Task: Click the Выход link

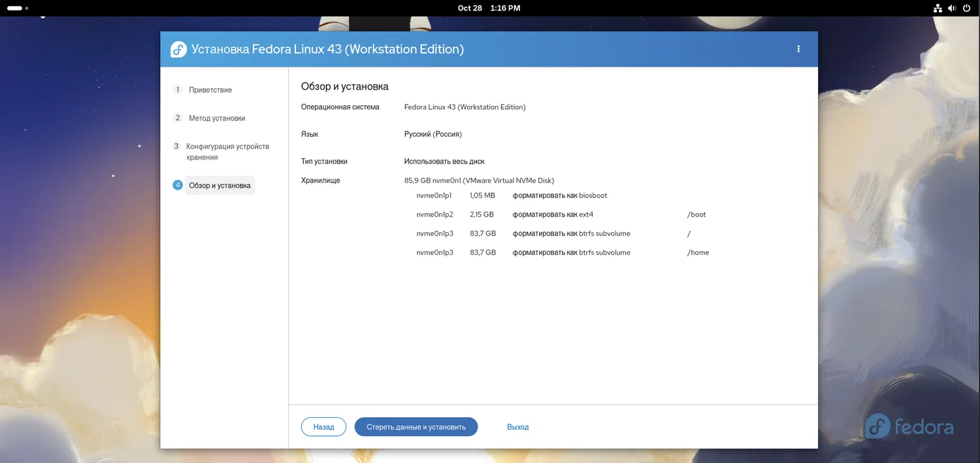Action: 518,427
